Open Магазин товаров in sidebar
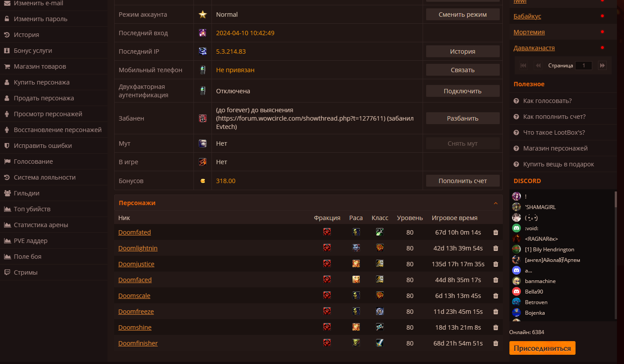 pos(40,66)
